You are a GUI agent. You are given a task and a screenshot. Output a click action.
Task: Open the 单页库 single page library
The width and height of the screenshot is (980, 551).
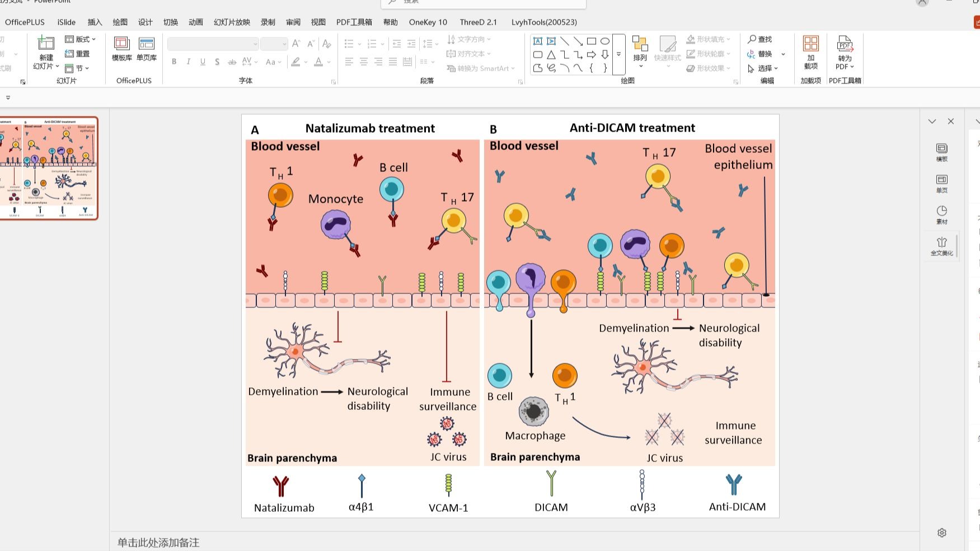point(147,49)
